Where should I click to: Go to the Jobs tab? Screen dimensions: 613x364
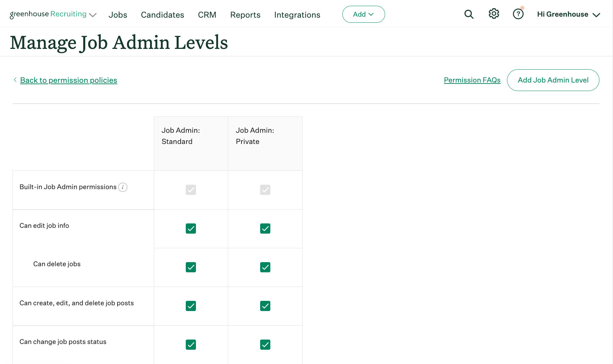pos(118,15)
